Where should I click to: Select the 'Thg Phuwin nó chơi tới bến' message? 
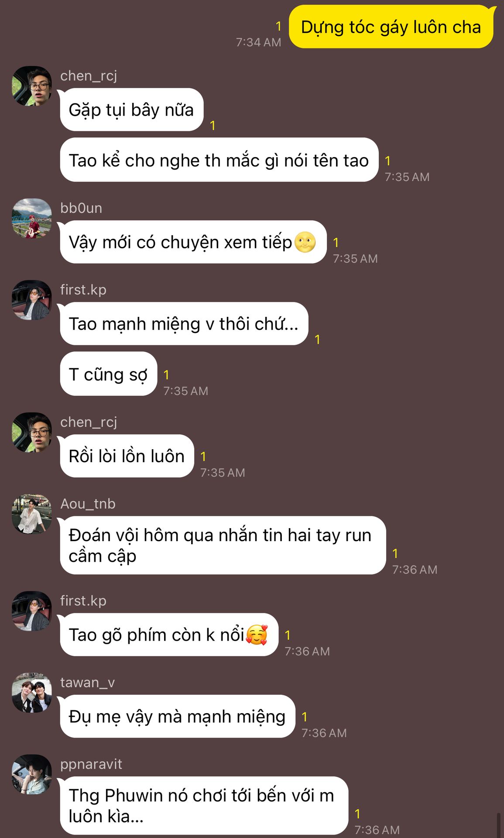204,805
